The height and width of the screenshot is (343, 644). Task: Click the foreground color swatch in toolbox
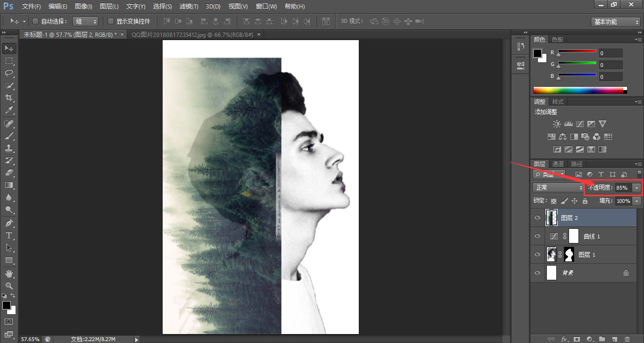coord(7,305)
